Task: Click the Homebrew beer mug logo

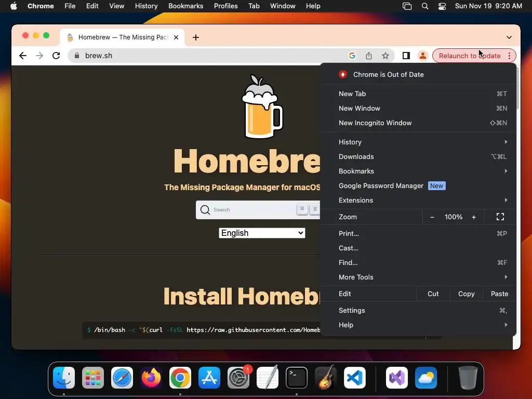Action: pyautogui.click(x=262, y=107)
